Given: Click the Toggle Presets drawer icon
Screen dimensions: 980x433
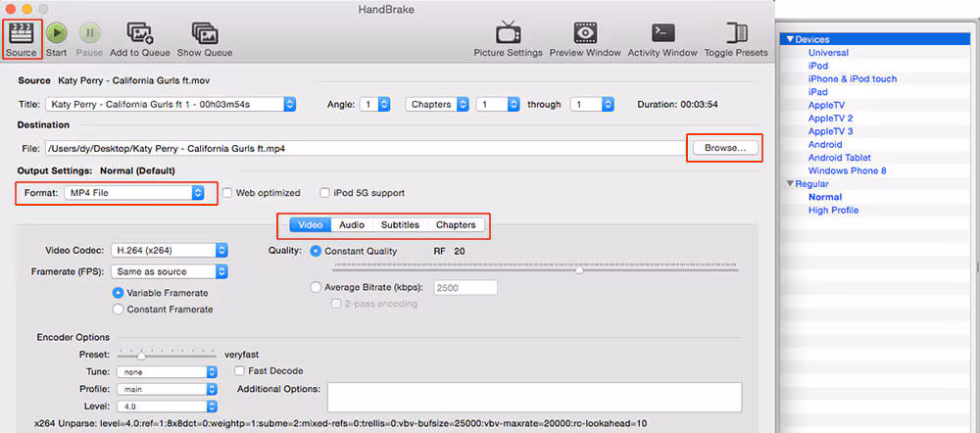Looking at the screenshot, I should [x=736, y=33].
